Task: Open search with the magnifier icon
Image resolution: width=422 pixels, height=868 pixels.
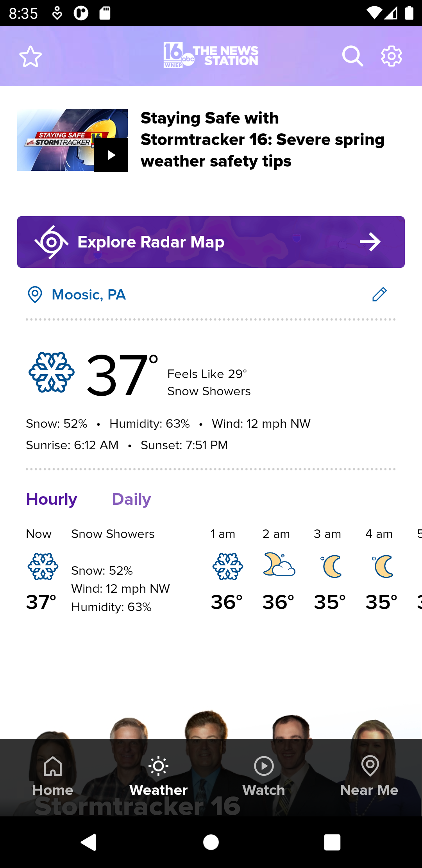Action: [x=352, y=56]
